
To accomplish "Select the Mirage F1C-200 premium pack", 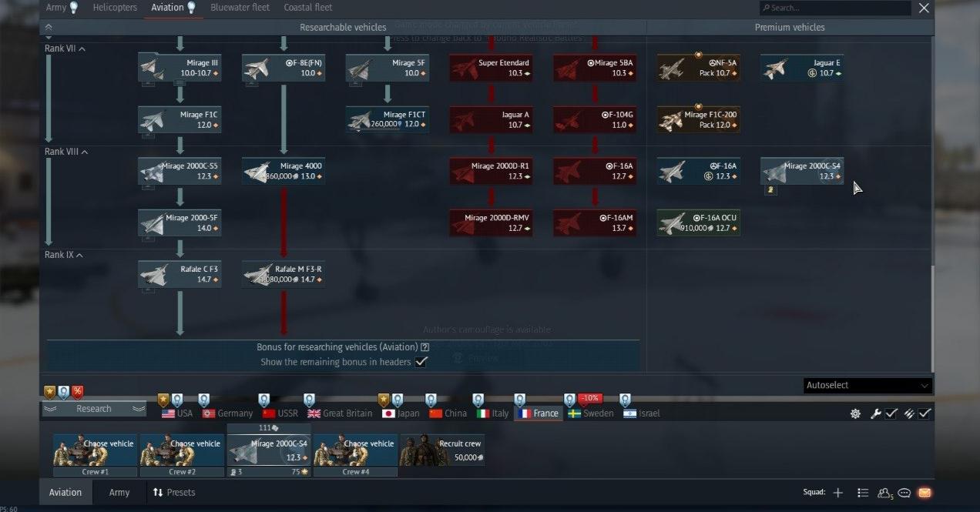I will (x=699, y=119).
